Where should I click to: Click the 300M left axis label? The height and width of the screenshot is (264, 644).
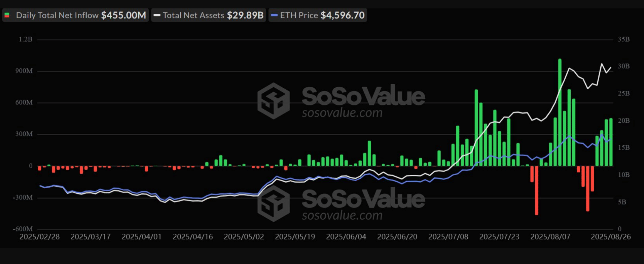(x=24, y=134)
